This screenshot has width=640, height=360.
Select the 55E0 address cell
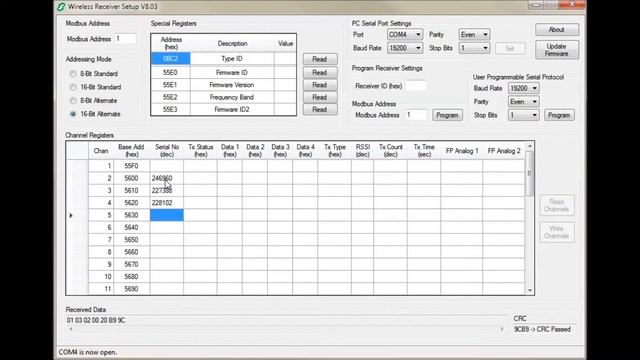pos(171,73)
